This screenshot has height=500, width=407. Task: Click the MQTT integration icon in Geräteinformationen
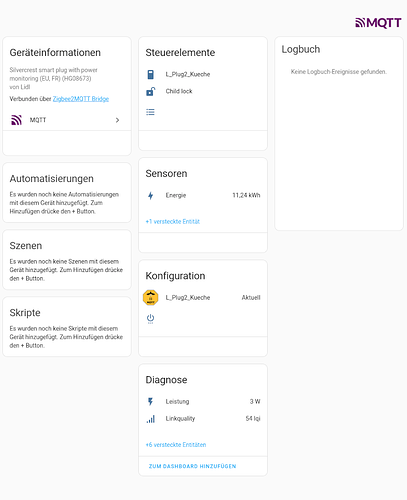(x=17, y=120)
